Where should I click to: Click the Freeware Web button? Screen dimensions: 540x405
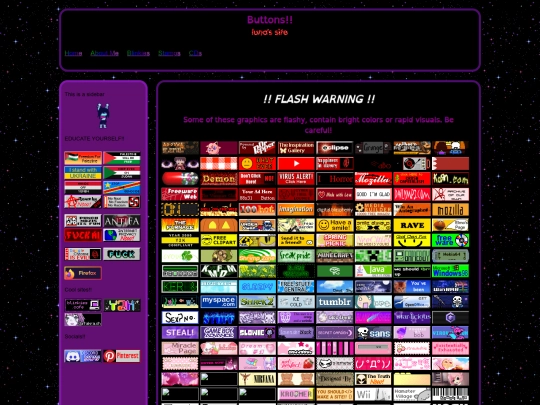pos(180,194)
